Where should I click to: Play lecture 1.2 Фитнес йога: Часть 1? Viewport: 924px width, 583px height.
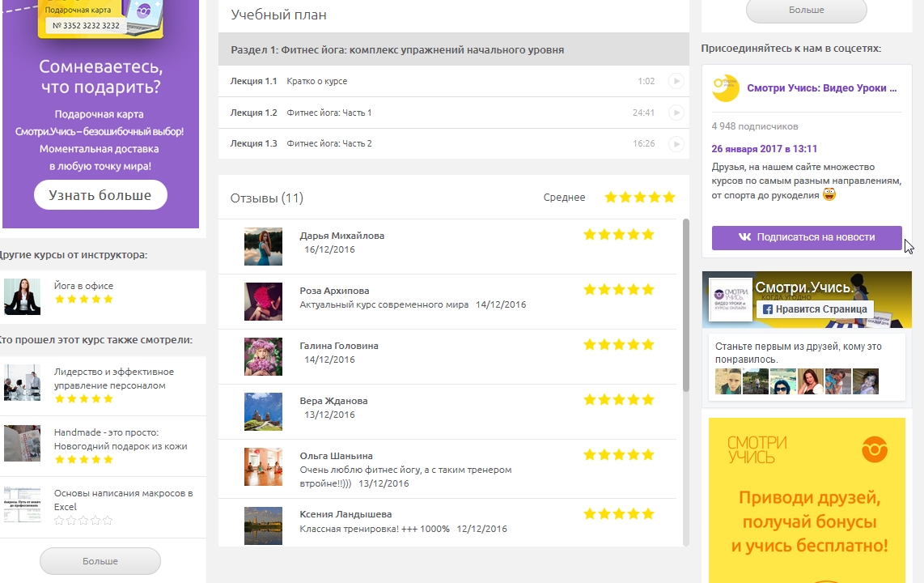(x=676, y=113)
